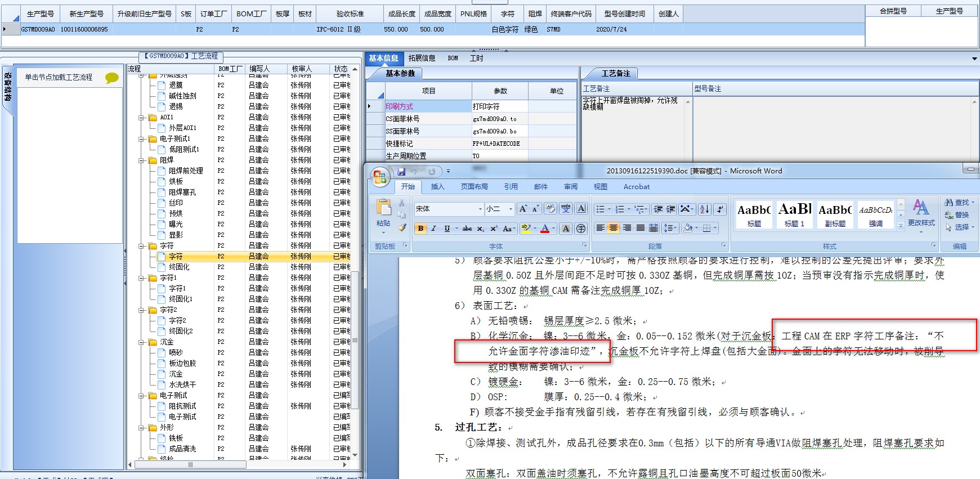Open the 工时 tab in the ERP window

[476, 58]
